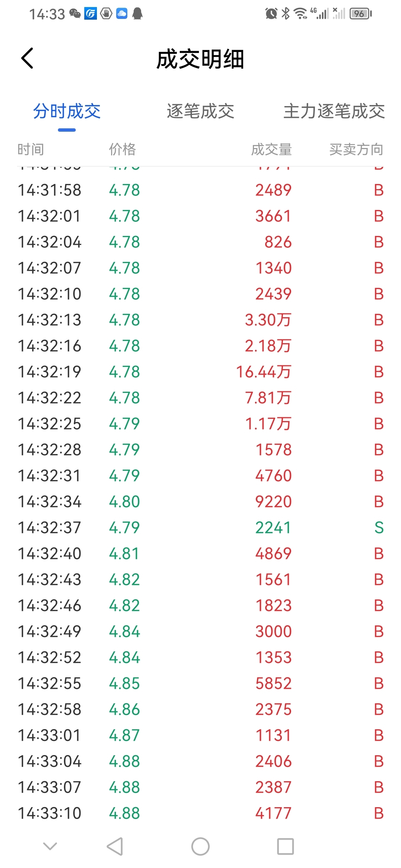401x868 pixels.
Task: Select the 14:32:49 trade of 3000
Action: click(200, 631)
